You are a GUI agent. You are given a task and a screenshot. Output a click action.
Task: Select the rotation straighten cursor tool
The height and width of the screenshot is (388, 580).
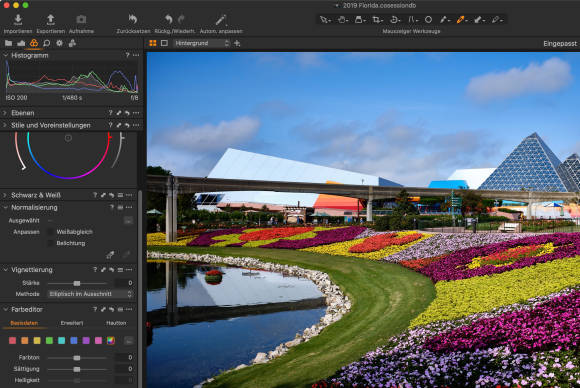click(x=395, y=20)
